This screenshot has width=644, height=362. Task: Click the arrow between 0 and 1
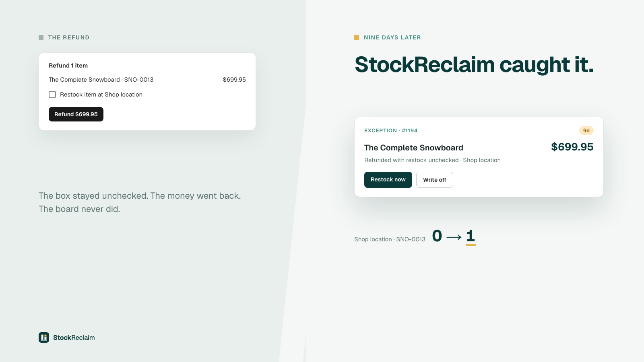pos(454,237)
